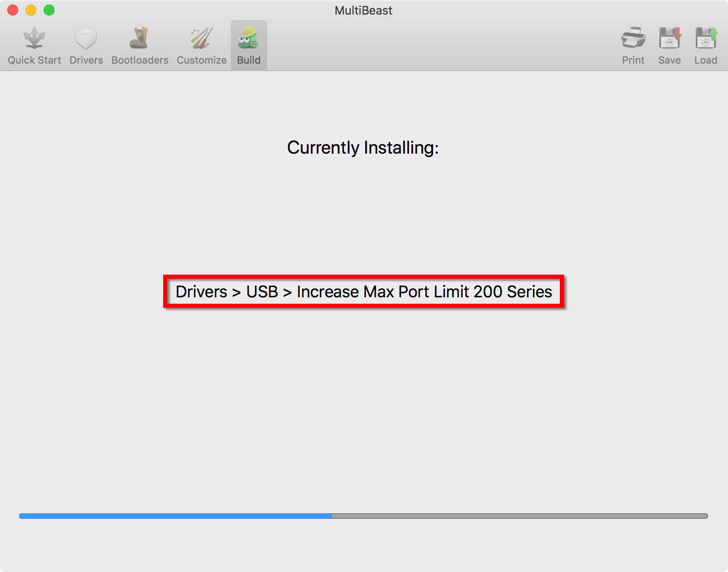This screenshot has width=728, height=572.
Task: Print the configuration with Print icon
Action: [x=633, y=45]
